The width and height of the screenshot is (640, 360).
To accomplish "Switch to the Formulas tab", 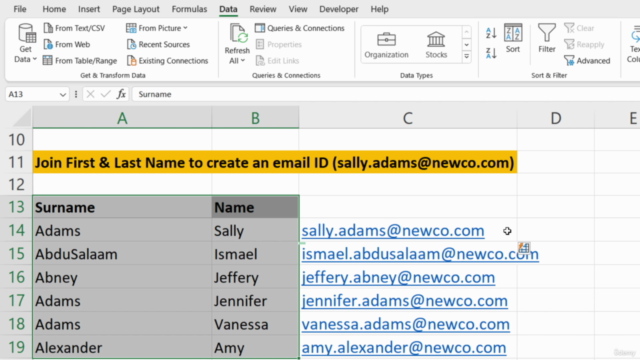I will (189, 9).
